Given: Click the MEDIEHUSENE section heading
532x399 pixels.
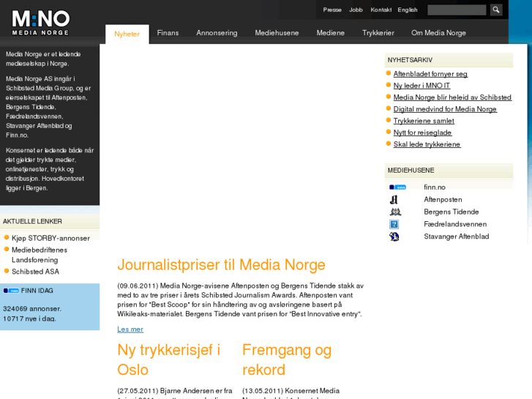Looking at the screenshot, I should (411, 171).
